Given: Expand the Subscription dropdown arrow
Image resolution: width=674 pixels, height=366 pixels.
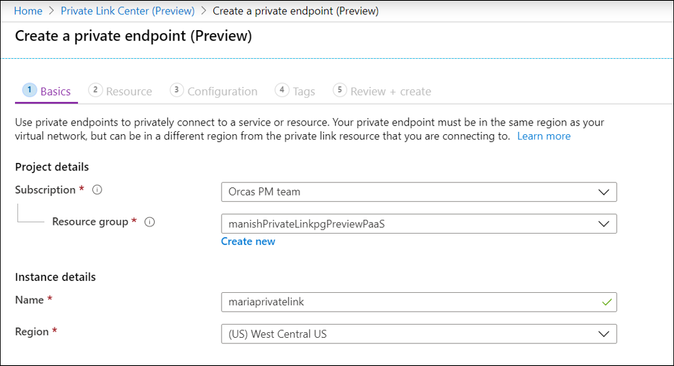Looking at the screenshot, I should pyautogui.click(x=604, y=192).
